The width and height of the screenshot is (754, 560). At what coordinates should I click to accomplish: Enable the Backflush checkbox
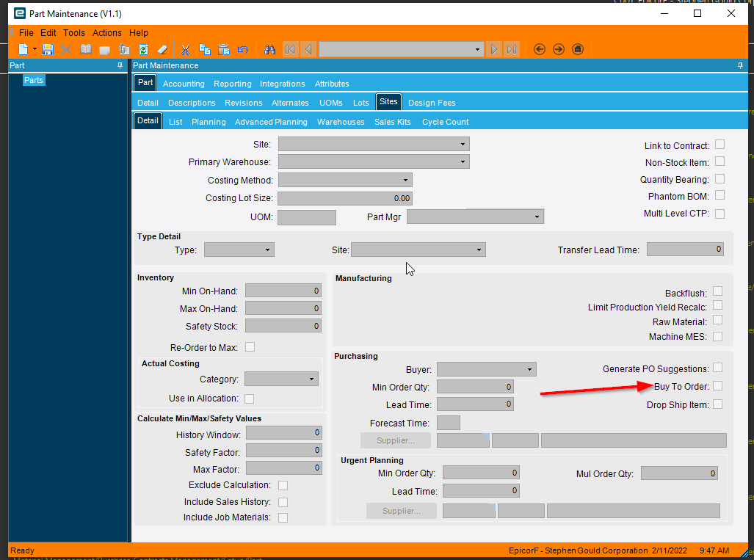[x=717, y=291]
